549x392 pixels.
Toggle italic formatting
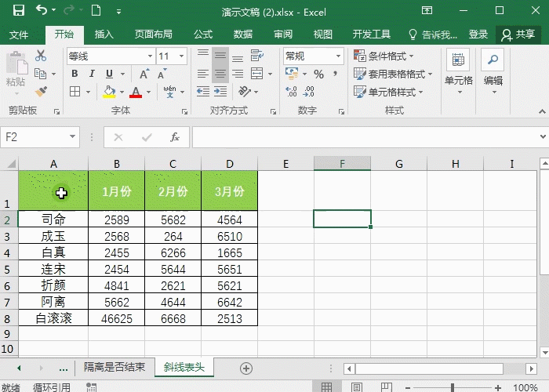click(x=91, y=74)
